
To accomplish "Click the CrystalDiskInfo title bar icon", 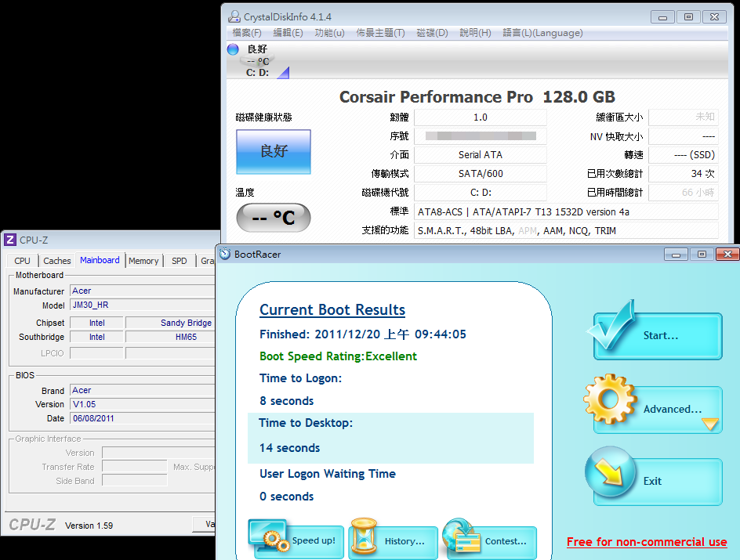I will pos(234,17).
